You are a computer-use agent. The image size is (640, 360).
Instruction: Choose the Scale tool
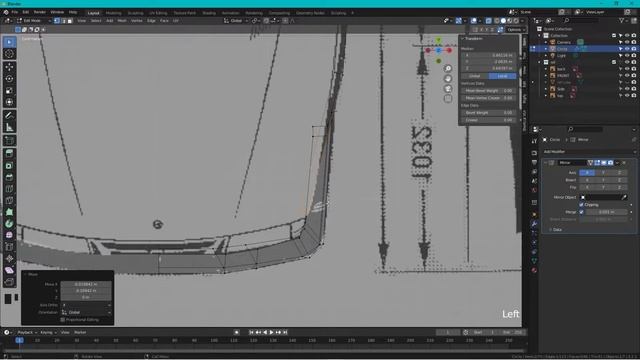coord(9,91)
